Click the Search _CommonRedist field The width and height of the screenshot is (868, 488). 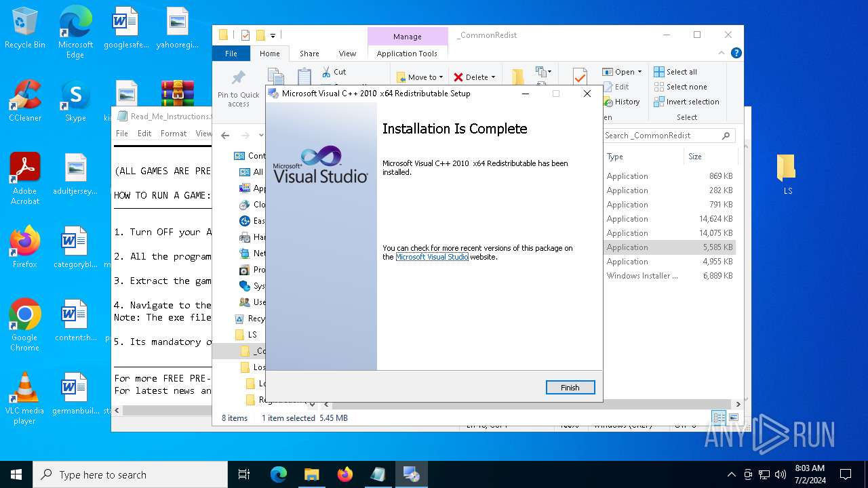click(669, 136)
